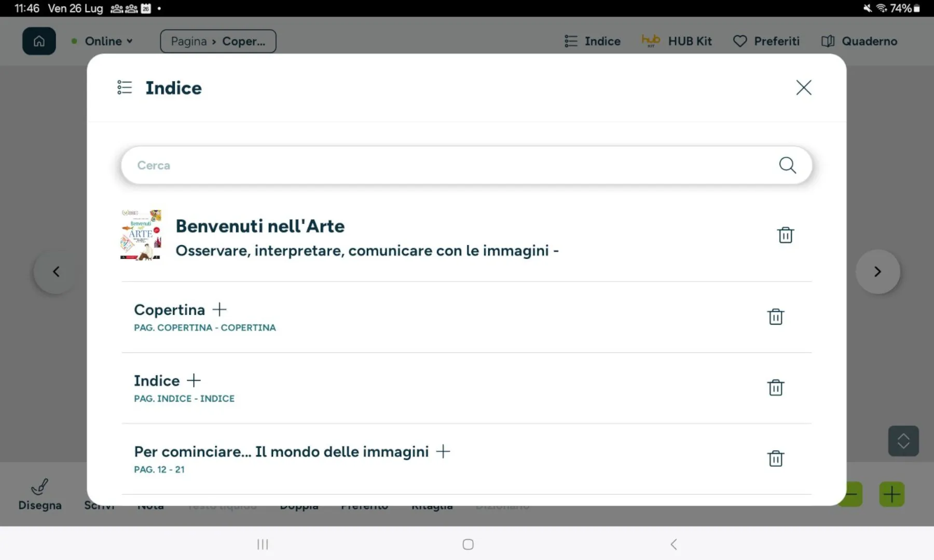
Task: Open Per cominciare... Il mondo delle immagini chapter
Action: tap(281, 452)
